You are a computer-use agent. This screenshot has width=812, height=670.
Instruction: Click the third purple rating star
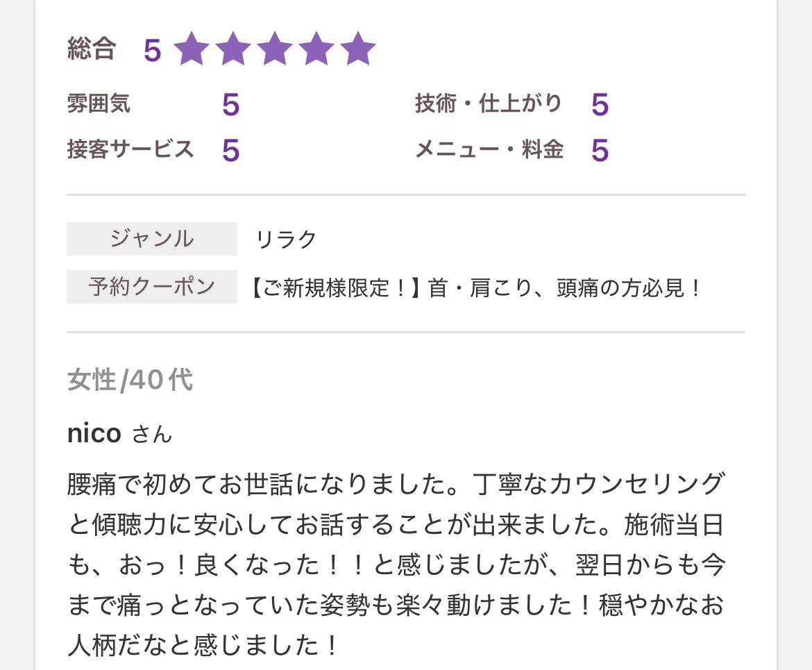point(275,49)
